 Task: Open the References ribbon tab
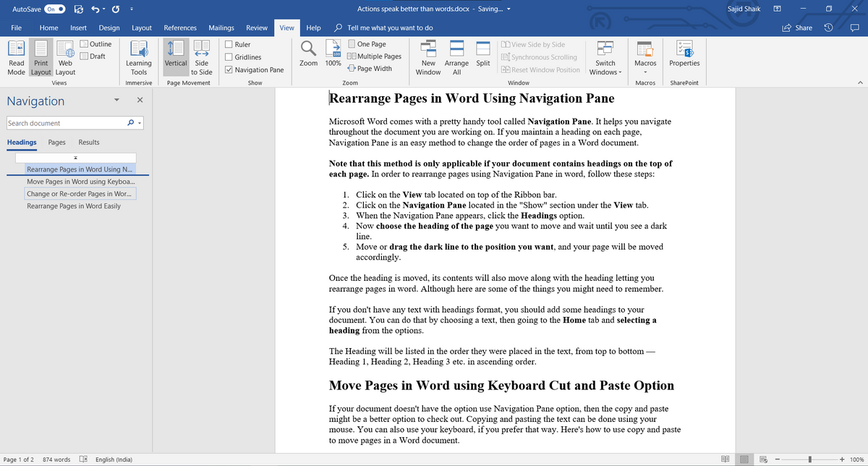180,27
